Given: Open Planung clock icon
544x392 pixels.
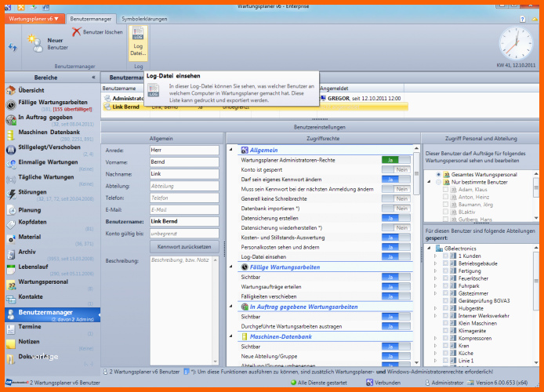Looking at the screenshot, I should [11, 210].
